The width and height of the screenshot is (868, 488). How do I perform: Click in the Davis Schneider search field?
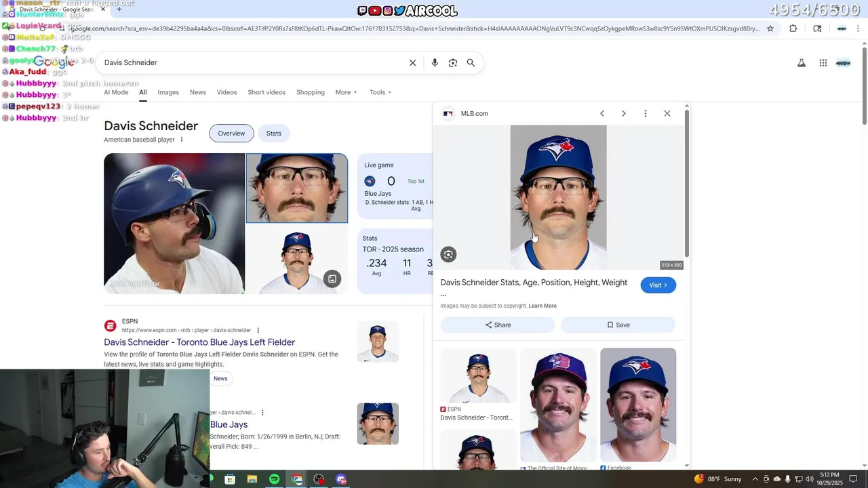(251, 62)
